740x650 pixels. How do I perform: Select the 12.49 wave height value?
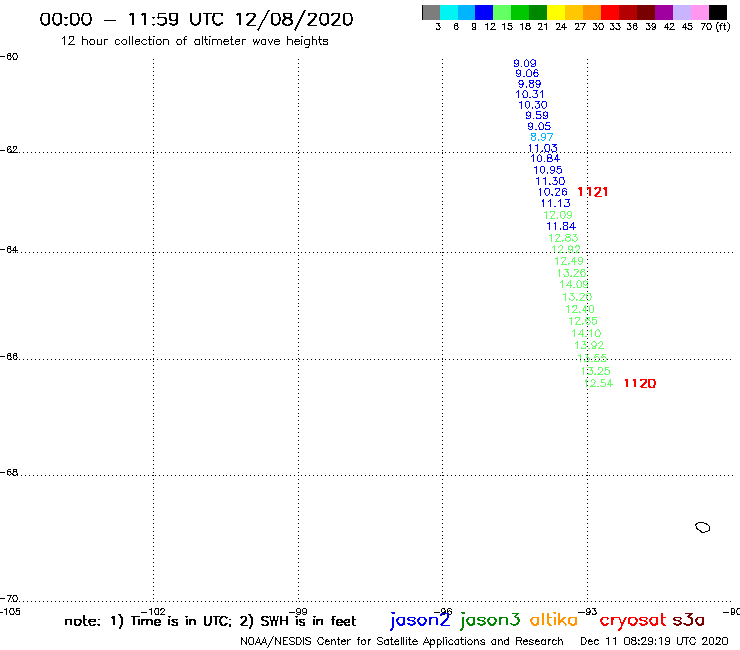[569, 261]
